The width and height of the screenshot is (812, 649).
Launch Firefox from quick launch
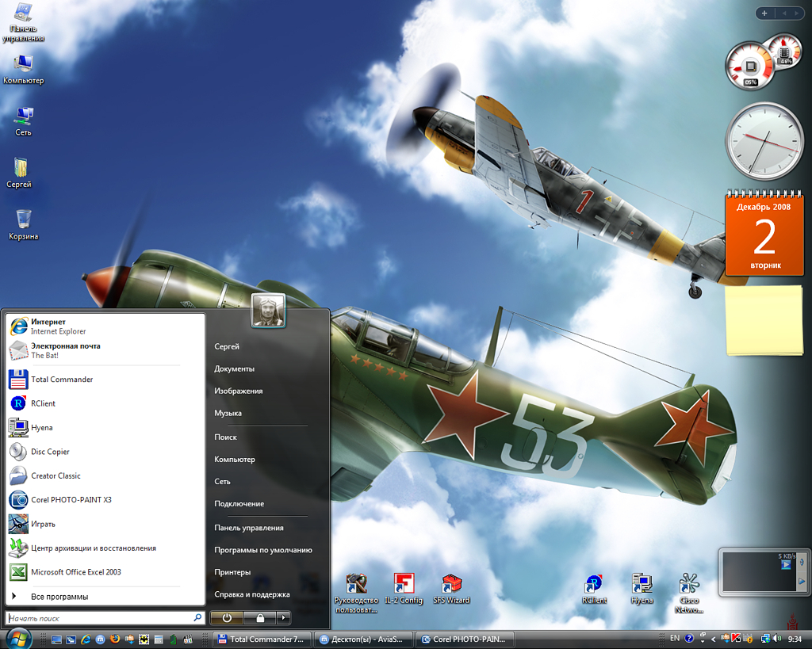[x=114, y=639]
